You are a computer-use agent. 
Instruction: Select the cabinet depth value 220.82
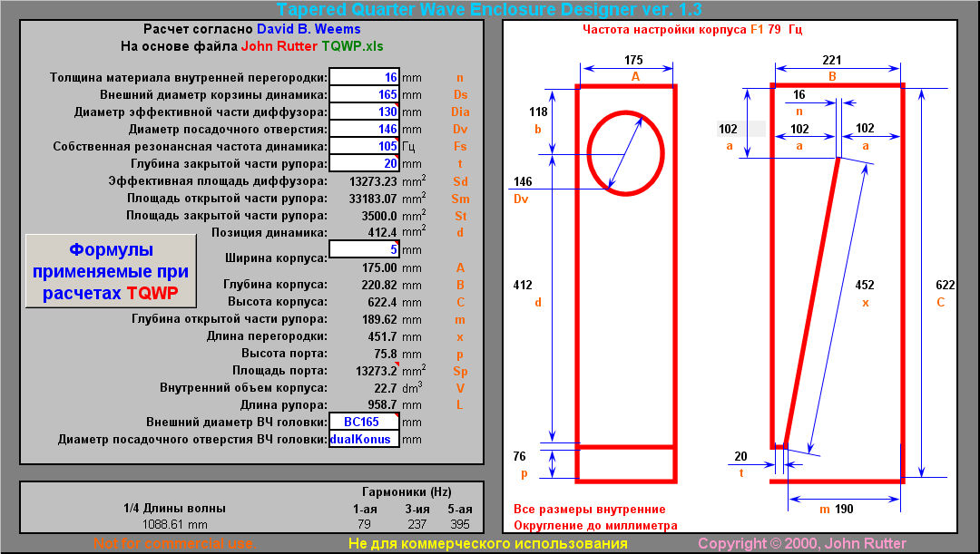pos(379,285)
